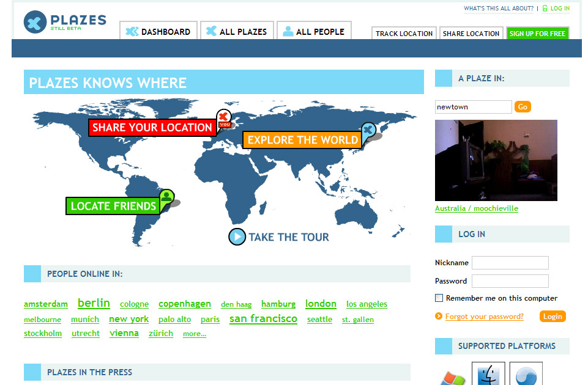Toggle Remember me on this computer checkbox
This screenshot has width=588, height=385.
point(439,298)
